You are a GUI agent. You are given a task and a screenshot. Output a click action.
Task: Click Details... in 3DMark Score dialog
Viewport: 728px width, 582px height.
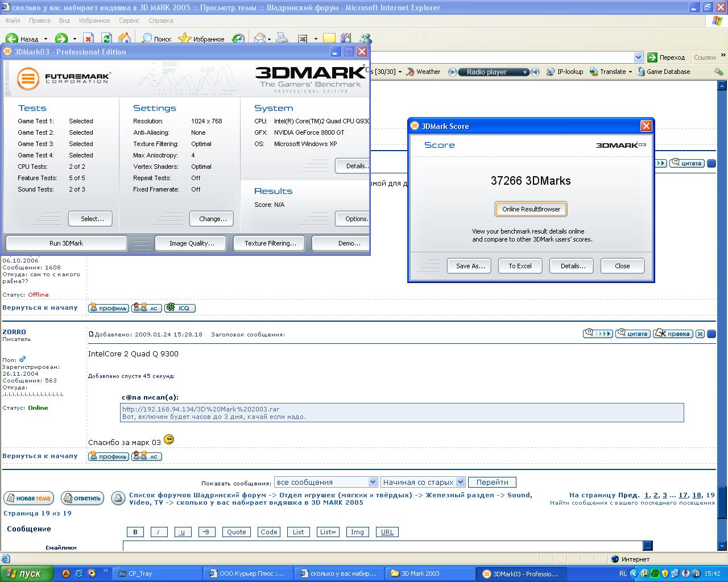pos(572,266)
